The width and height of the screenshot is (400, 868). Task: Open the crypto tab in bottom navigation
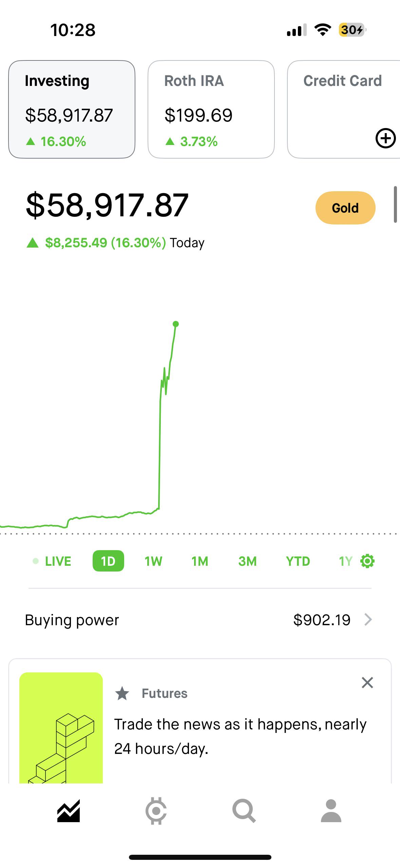click(x=156, y=811)
